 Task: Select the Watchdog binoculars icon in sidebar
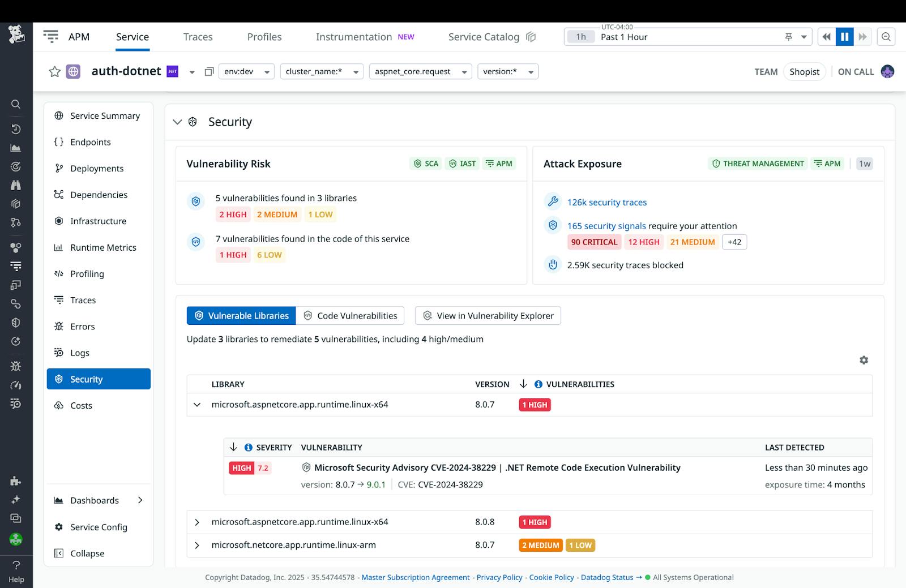[15, 185]
